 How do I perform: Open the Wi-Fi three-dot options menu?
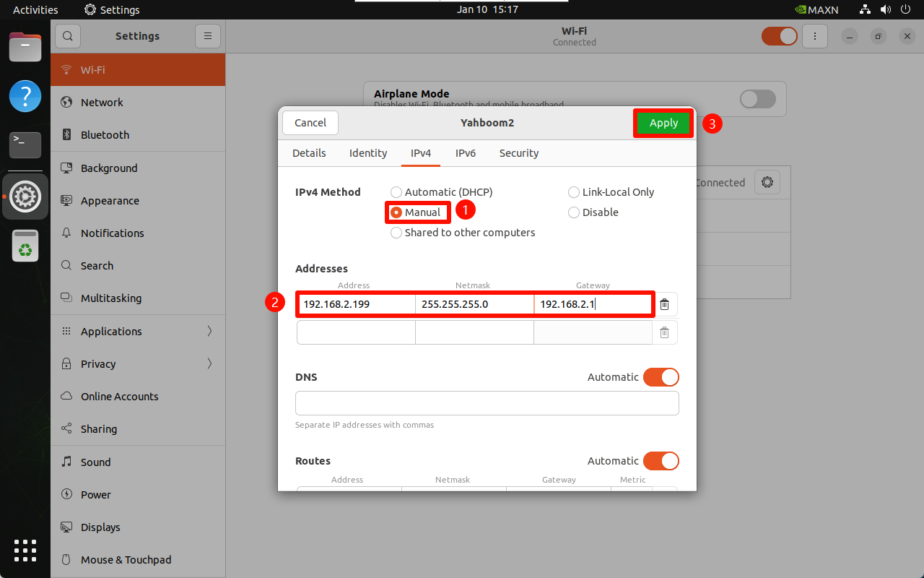(815, 36)
